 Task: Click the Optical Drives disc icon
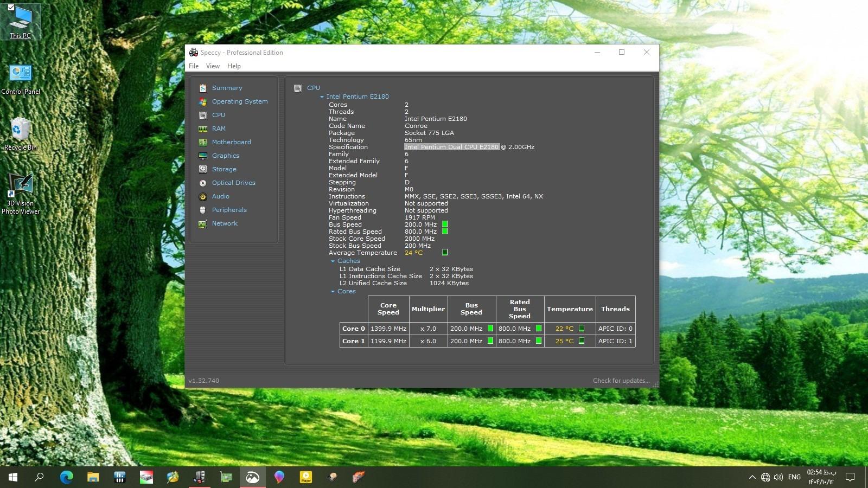(x=203, y=183)
